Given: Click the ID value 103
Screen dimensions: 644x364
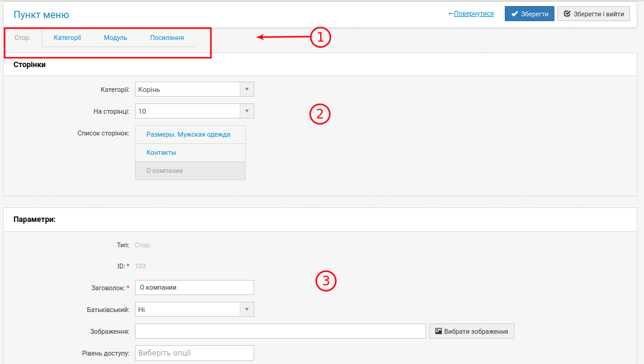Looking at the screenshot, I should click(140, 266).
